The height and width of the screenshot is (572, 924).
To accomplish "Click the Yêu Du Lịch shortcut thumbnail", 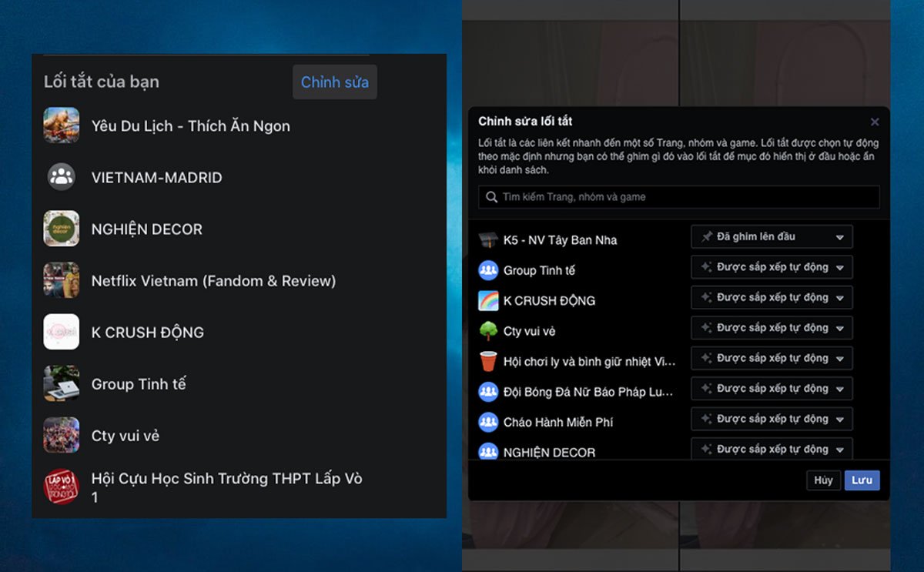I will 61,125.
